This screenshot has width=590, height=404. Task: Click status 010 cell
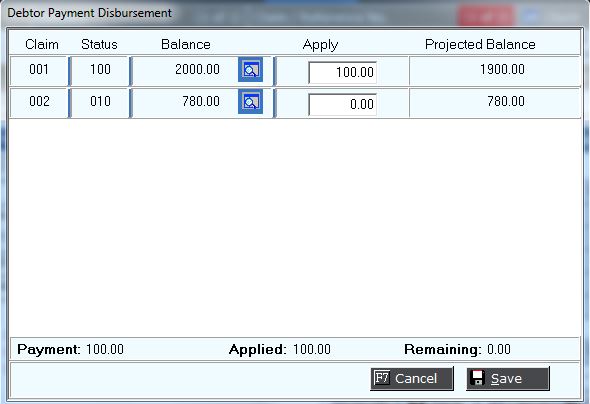coord(100,102)
